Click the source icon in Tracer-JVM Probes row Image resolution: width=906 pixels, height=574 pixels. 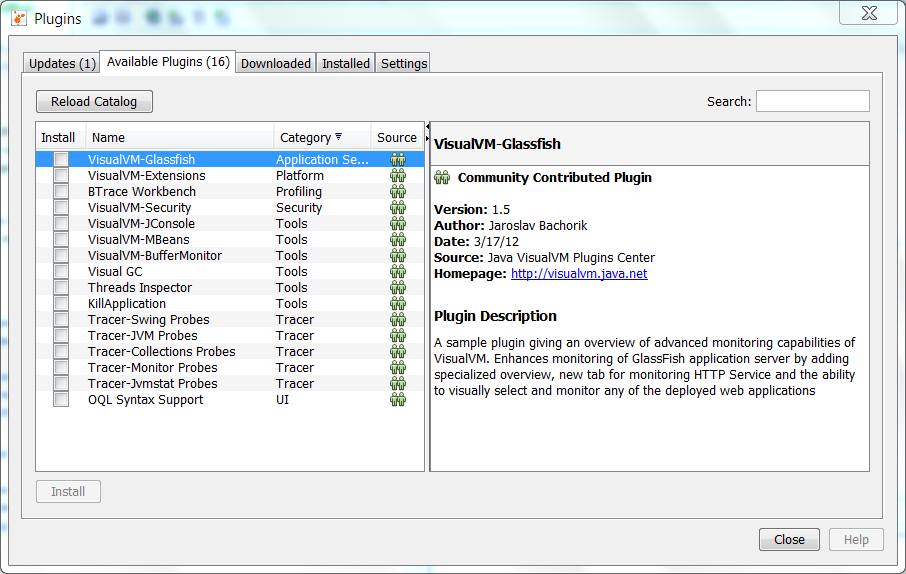click(398, 335)
